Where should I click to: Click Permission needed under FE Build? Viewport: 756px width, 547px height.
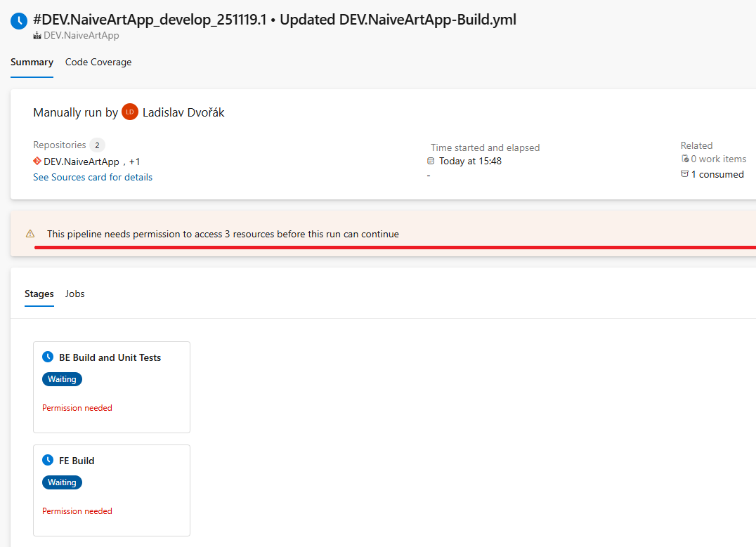pyautogui.click(x=77, y=511)
